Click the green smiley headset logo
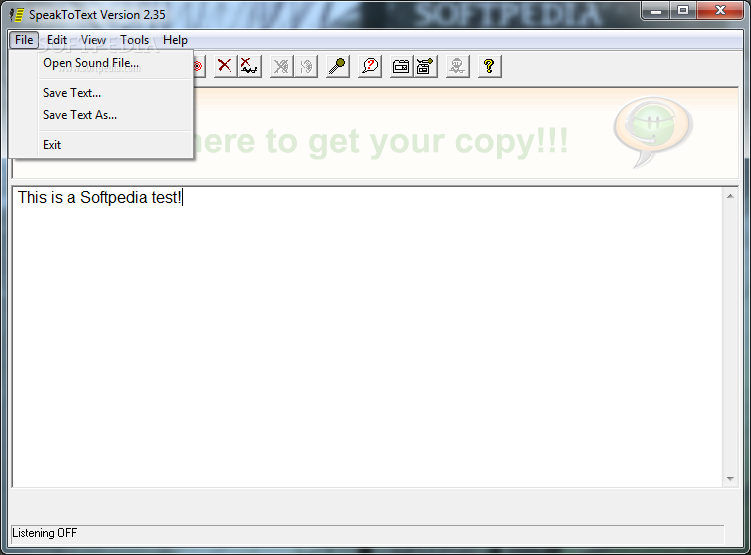The width and height of the screenshot is (751, 555). [x=653, y=132]
